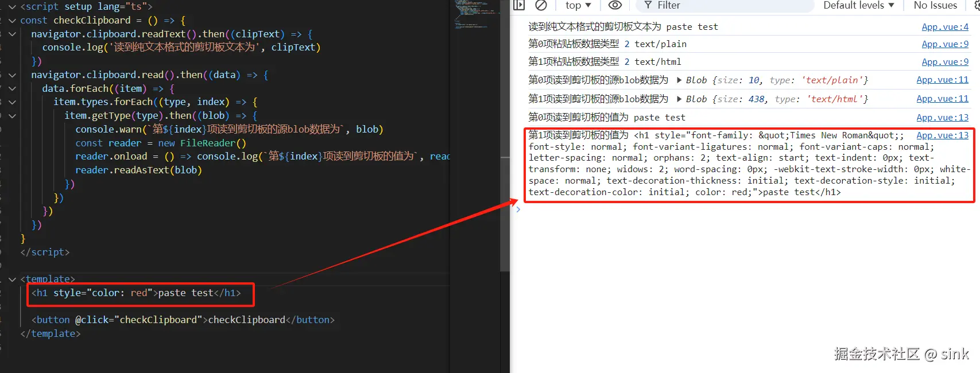Image resolution: width=980 pixels, height=373 pixels.
Task: Fold the 'navigator.clipboard.read()' block
Action: [x=12, y=75]
